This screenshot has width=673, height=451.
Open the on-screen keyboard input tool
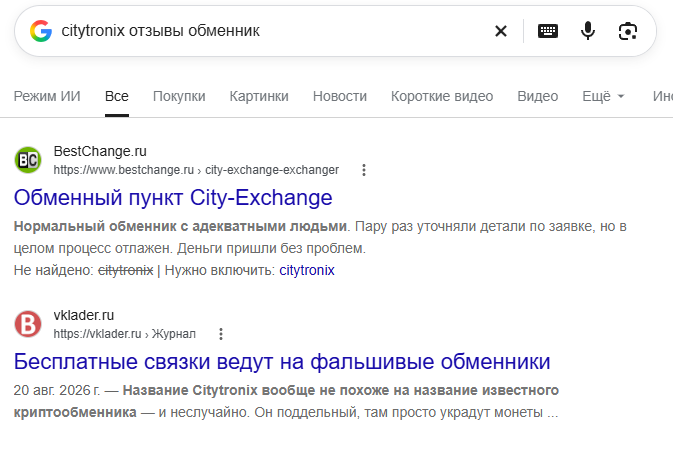point(548,31)
